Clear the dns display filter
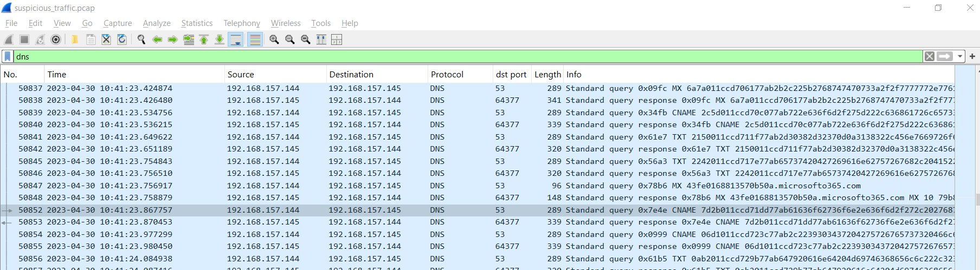Screen dimensions: 980x270 pos(930,56)
